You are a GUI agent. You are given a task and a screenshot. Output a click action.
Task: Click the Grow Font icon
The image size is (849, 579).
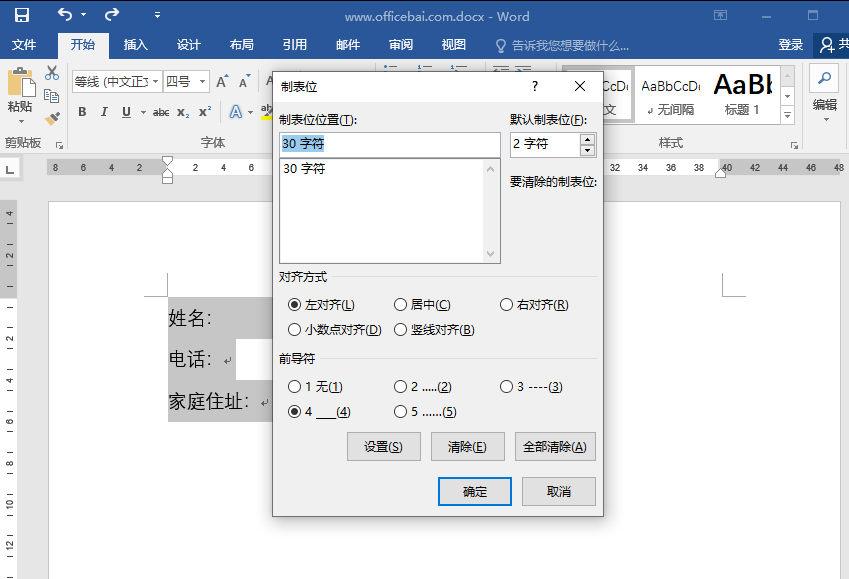[222, 82]
